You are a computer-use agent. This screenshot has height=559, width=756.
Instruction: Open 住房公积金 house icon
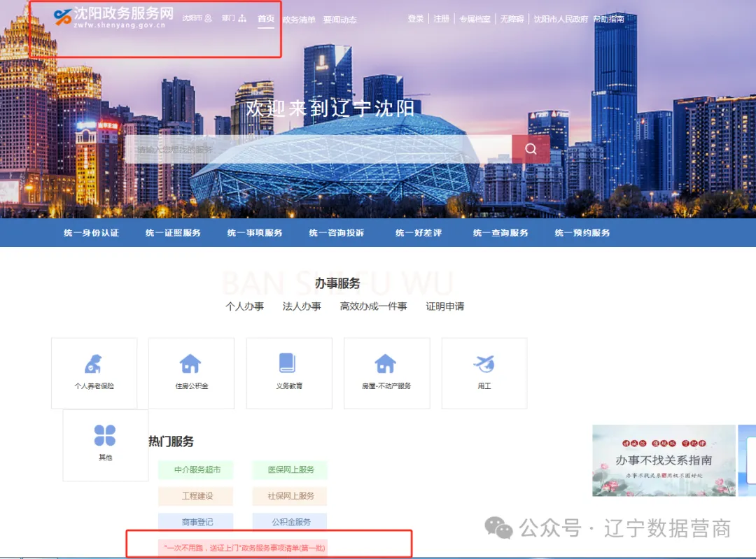coord(191,365)
